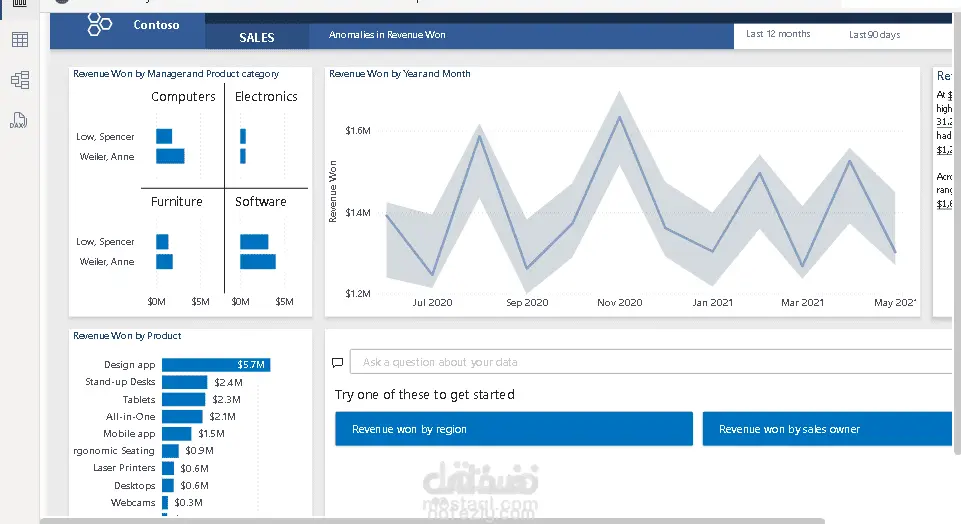Open Anomalies in Revenue Won tab
The image size is (961, 524).
point(387,35)
